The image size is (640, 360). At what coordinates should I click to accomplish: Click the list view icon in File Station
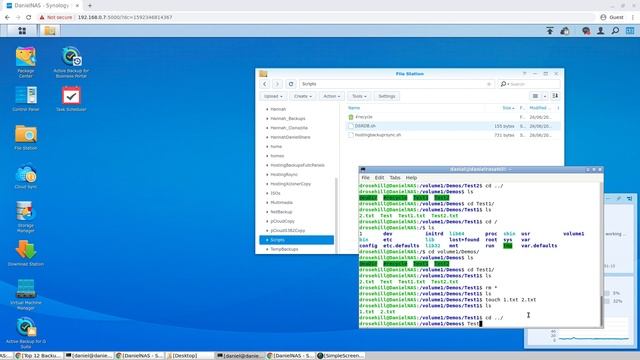pyautogui.click(x=535, y=96)
